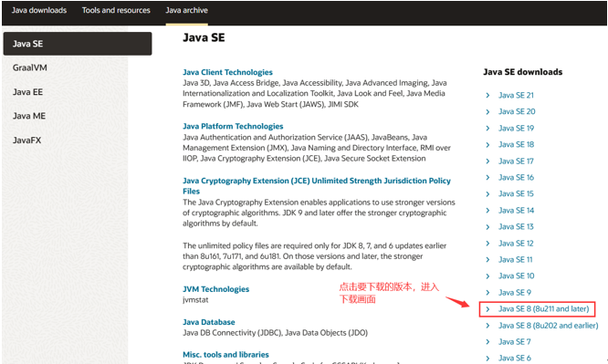
Task: Click the Java SE 16 download link
Action: (516, 178)
